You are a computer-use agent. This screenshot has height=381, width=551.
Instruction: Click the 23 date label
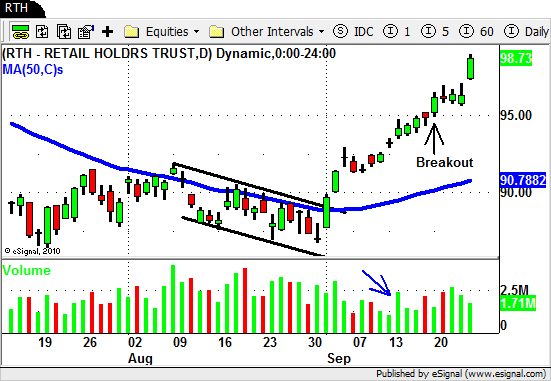pyautogui.click(x=270, y=342)
